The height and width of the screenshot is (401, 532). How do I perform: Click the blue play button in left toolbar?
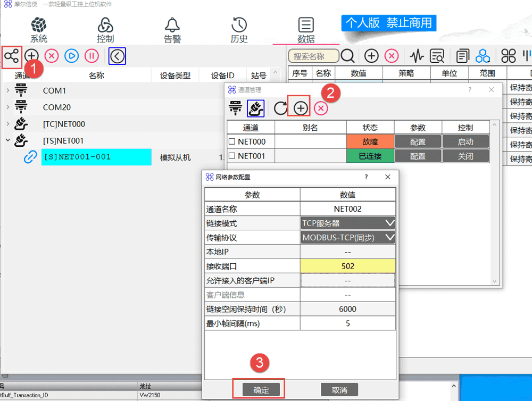[x=71, y=56]
